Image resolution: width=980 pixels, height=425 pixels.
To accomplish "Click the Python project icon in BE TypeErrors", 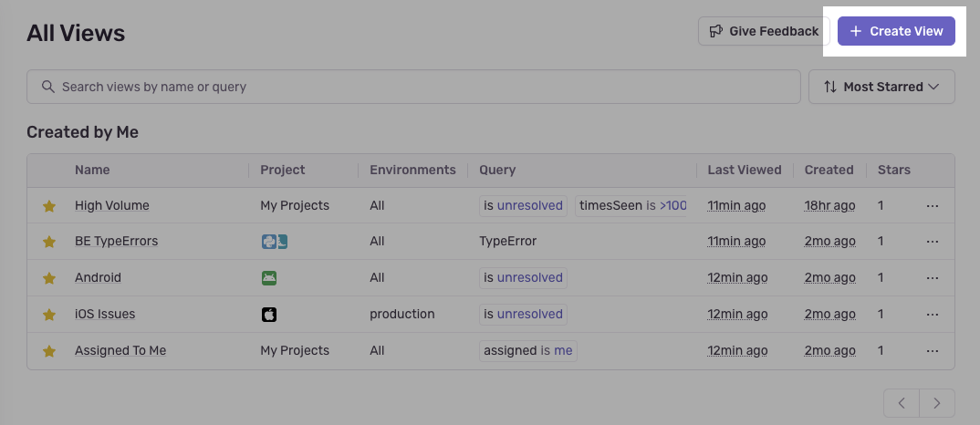I will click(x=268, y=242).
